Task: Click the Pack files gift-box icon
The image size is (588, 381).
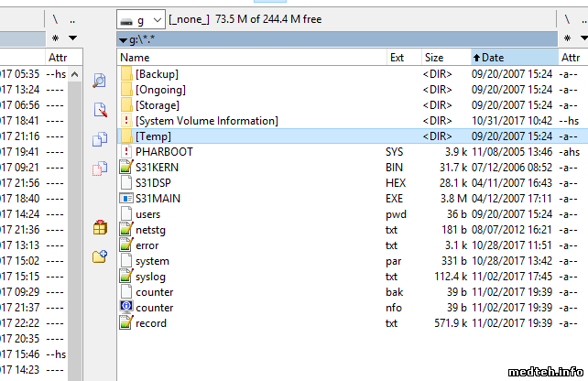Action: [100, 227]
